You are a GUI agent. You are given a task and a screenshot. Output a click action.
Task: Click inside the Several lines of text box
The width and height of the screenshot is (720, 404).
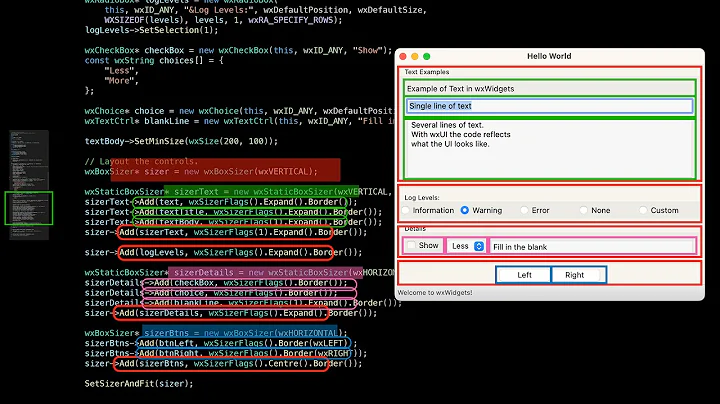[x=549, y=149]
